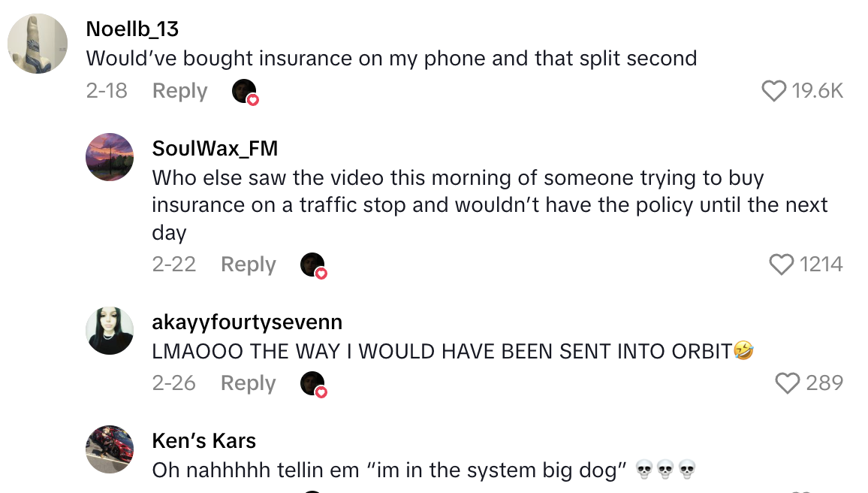
Task: Hit Reply under akayyfourtysevenn's comment
Action: (248, 383)
